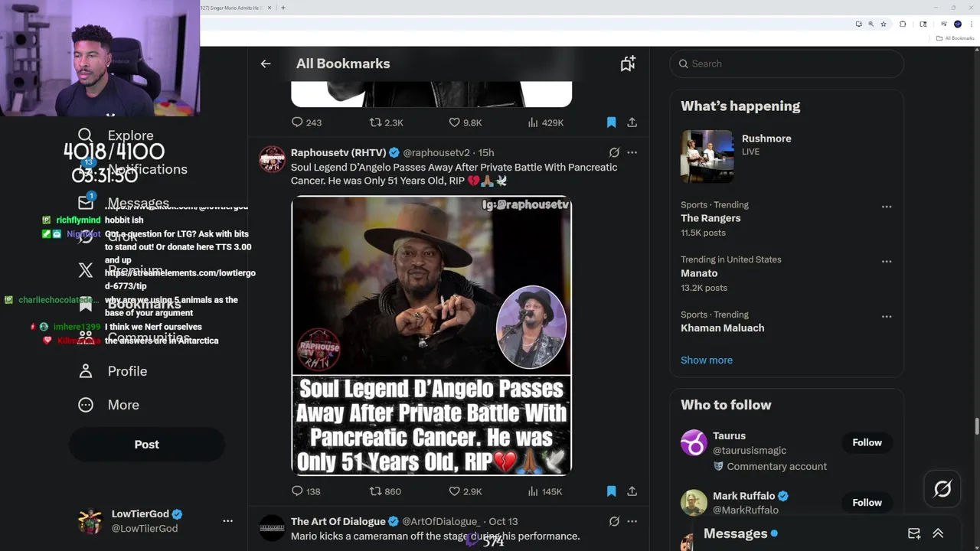Open Taurus profile avatar

694,442
